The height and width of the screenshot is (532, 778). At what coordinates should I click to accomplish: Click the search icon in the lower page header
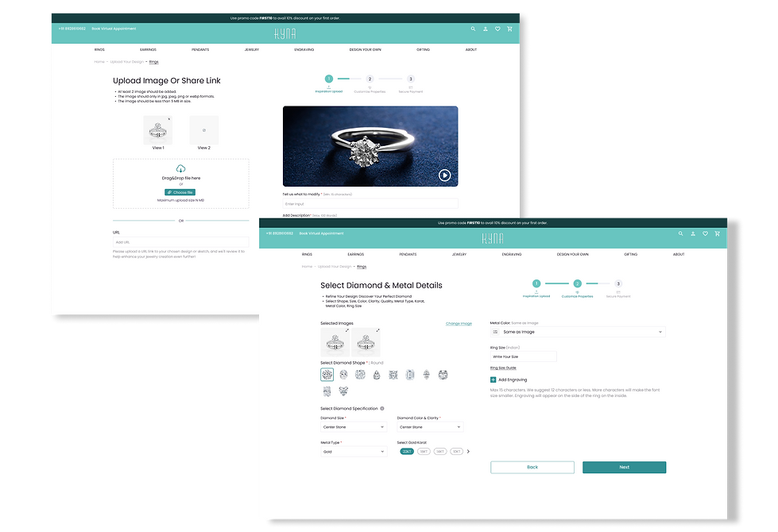(681, 233)
